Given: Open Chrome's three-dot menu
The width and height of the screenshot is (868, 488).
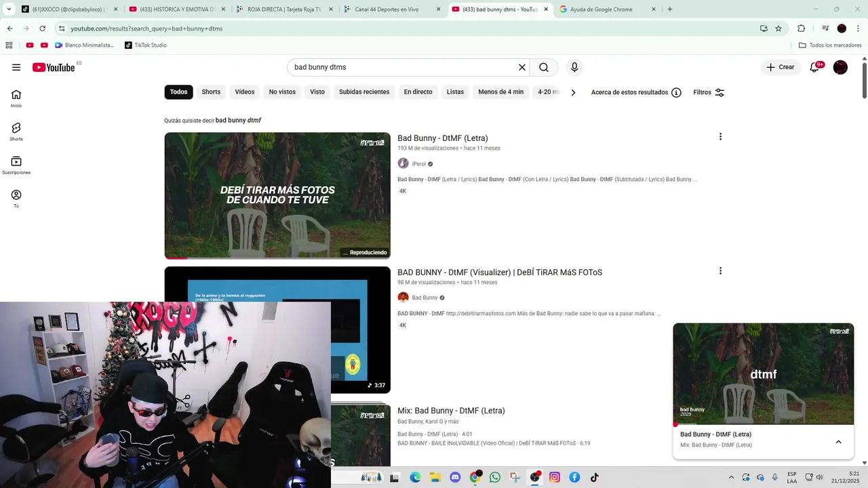Looking at the screenshot, I should click(x=857, y=28).
